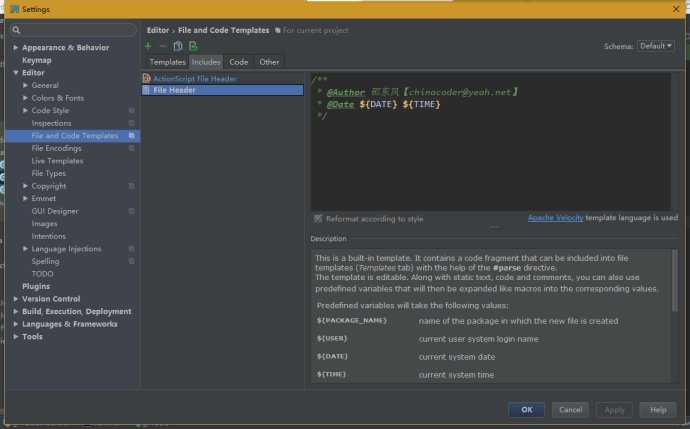Click project-level icon beside Code Style
690x429 pixels.
(132, 110)
